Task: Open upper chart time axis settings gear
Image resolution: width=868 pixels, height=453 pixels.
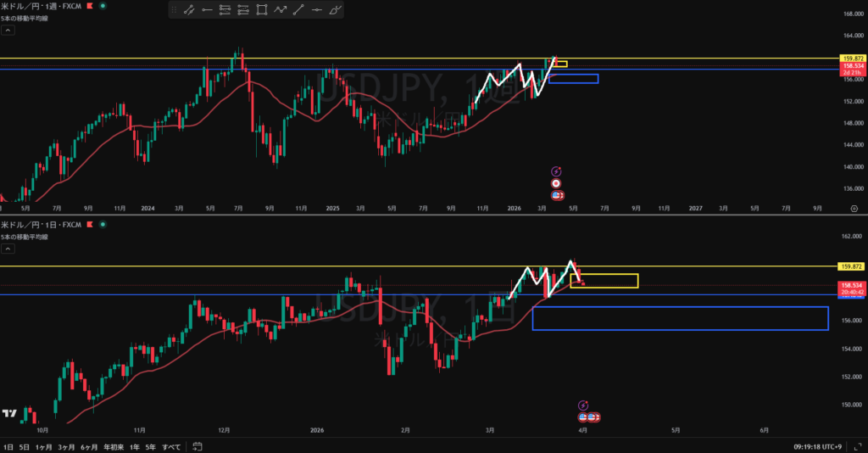Action: 854,207
